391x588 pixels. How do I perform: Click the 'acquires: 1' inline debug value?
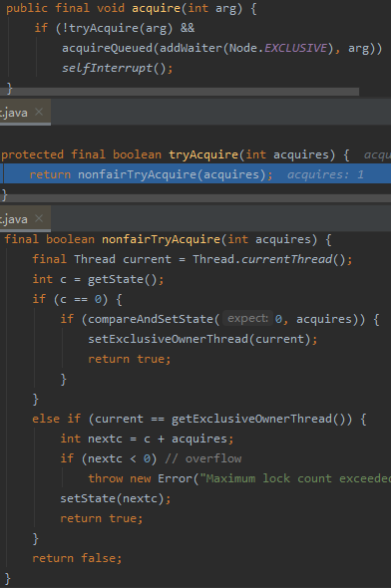pos(325,174)
